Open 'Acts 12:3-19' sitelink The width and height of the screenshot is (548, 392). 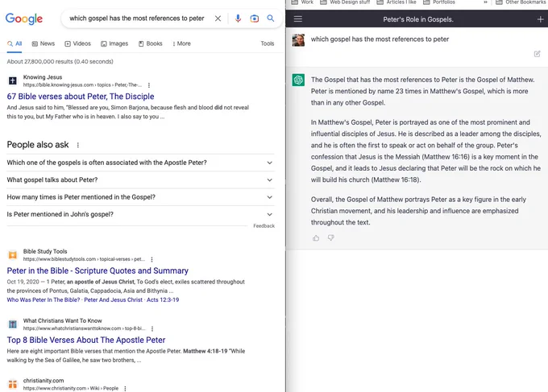coord(163,300)
